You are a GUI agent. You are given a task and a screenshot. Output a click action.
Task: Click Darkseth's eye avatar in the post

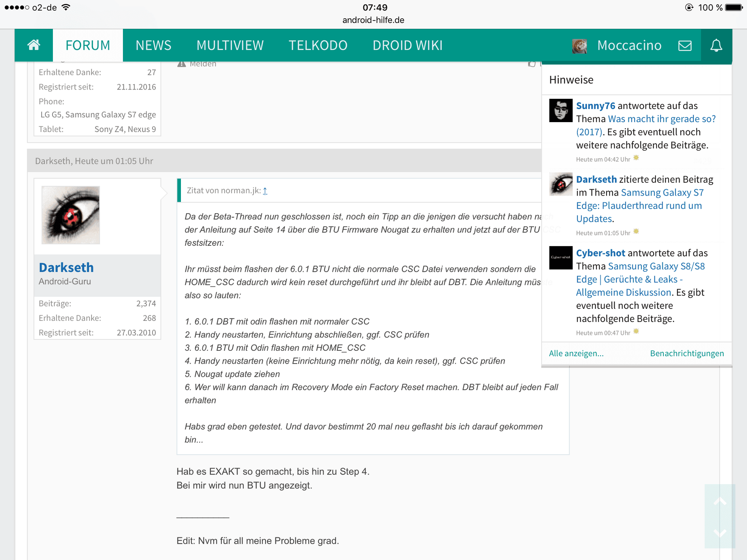(71, 215)
